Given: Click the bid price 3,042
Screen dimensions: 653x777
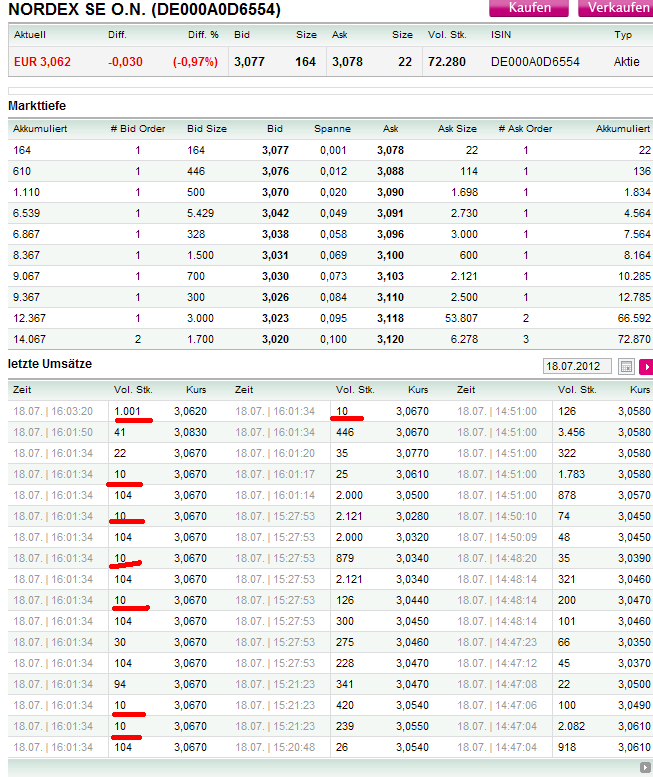Looking at the screenshot, I should tap(275, 214).
